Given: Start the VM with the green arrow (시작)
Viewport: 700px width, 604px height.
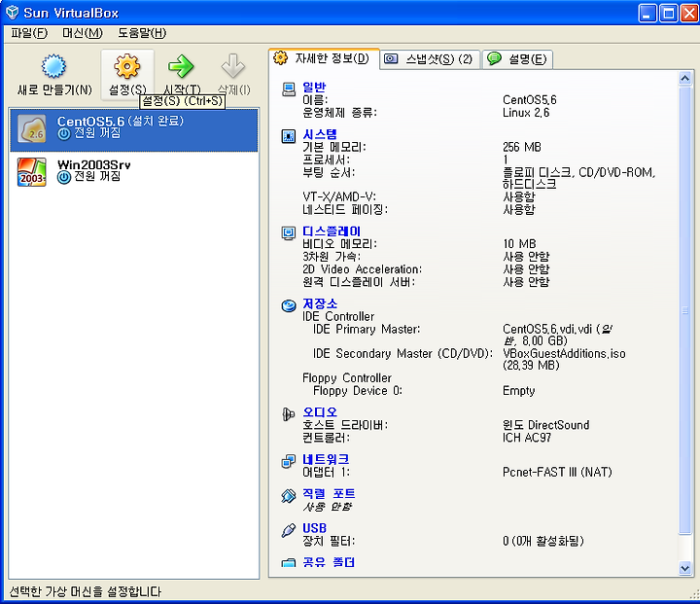Looking at the screenshot, I should tap(181, 66).
